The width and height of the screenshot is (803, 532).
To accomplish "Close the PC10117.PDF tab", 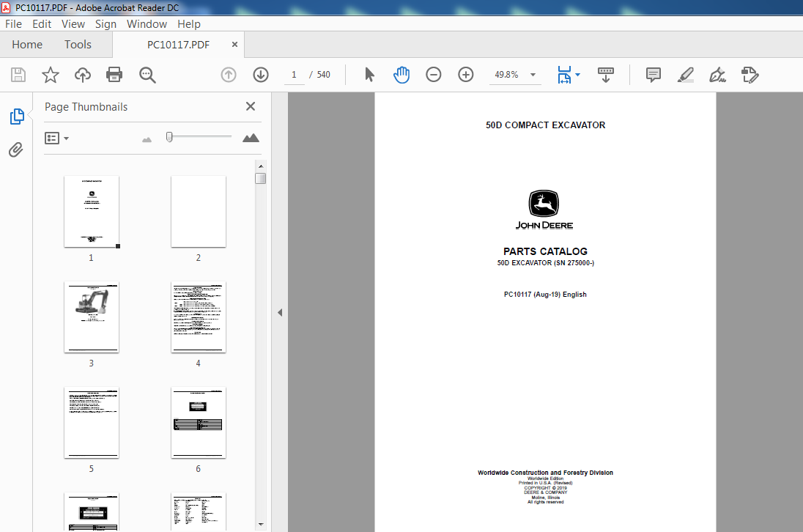I will click(x=234, y=45).
